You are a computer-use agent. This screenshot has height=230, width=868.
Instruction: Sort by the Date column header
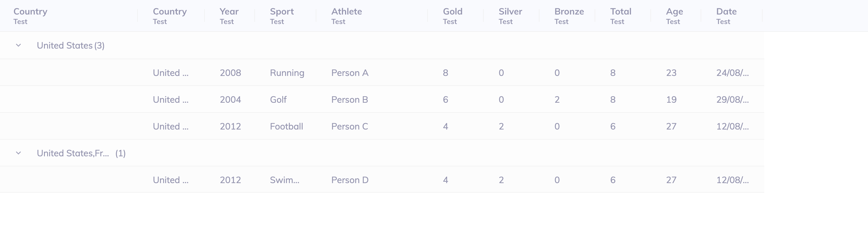(x=727, y=11)
